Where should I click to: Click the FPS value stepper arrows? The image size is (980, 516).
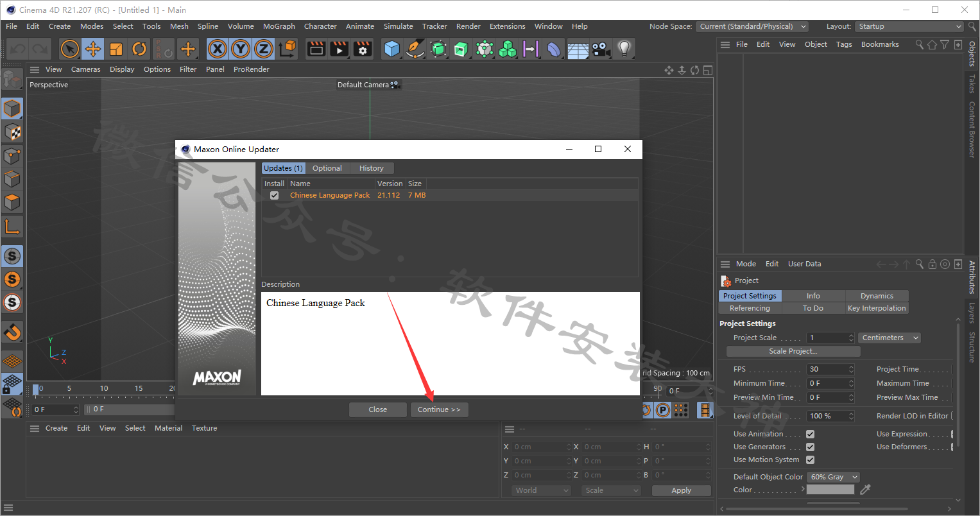(851, 369)
